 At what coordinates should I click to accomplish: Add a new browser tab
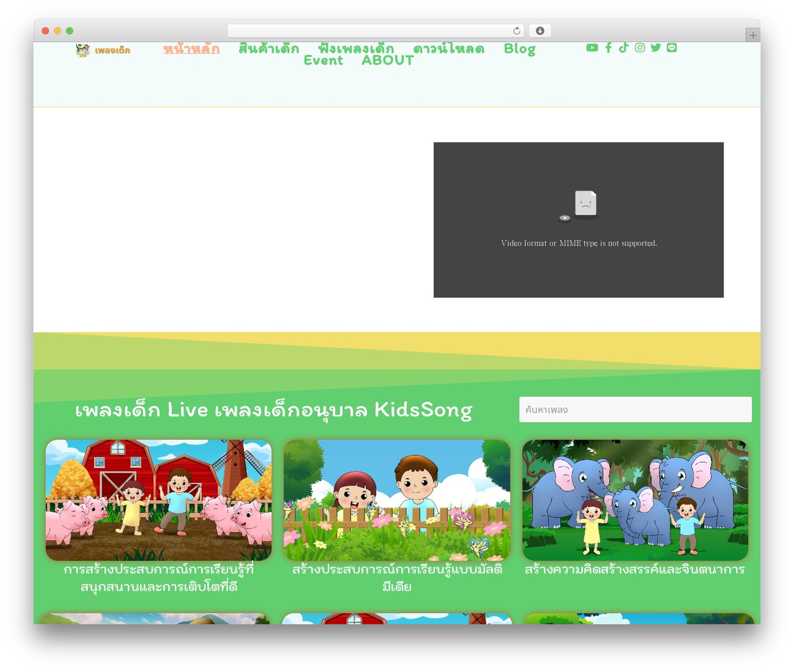pos(752,35)
